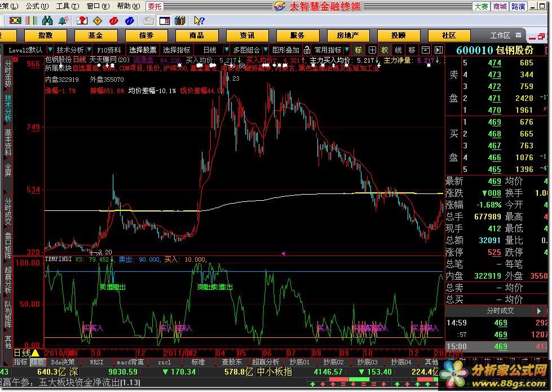Open the 常用指标 dropdown arrow
Image resolution: width=552 pixels, height=392 pixels.
[x=347, y=50]
